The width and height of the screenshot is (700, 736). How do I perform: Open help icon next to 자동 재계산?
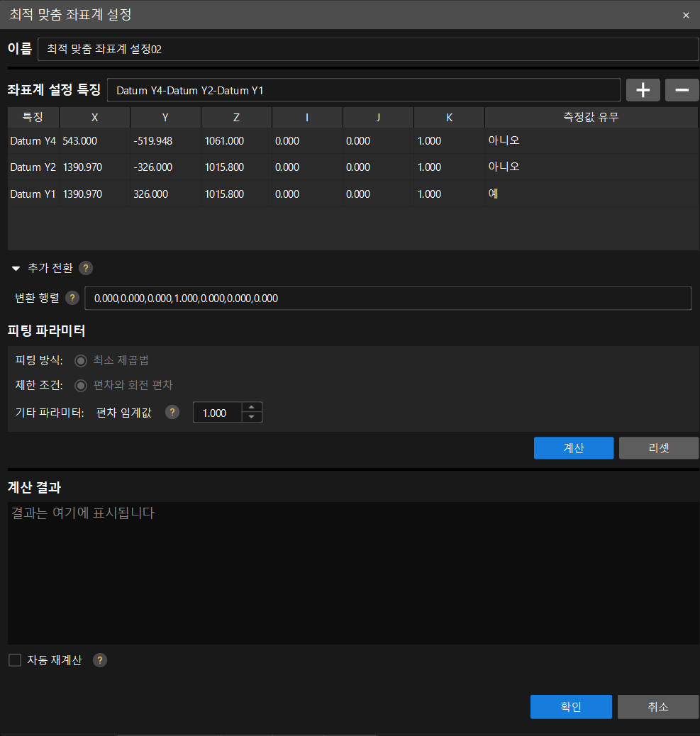click(100, 660)
